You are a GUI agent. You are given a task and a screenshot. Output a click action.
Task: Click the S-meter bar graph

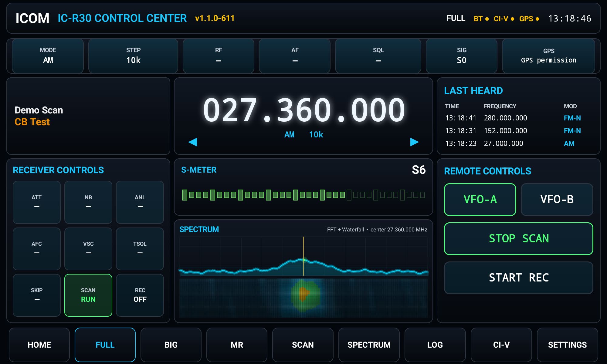pos(303,195)
